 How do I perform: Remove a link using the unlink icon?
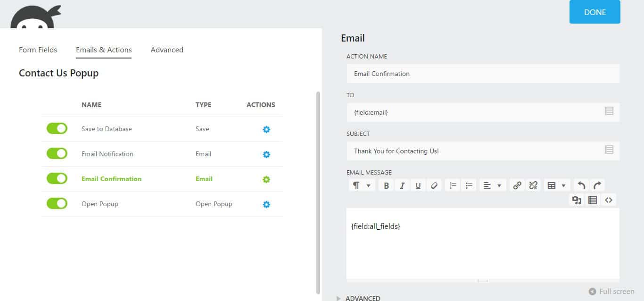(x=533, y=185)
